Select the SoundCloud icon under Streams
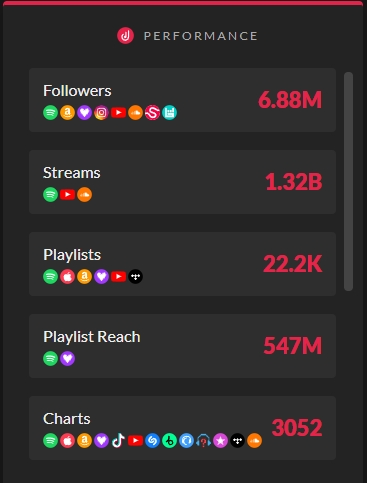Viewport: 367px width, 483px height. click(84, 195)
